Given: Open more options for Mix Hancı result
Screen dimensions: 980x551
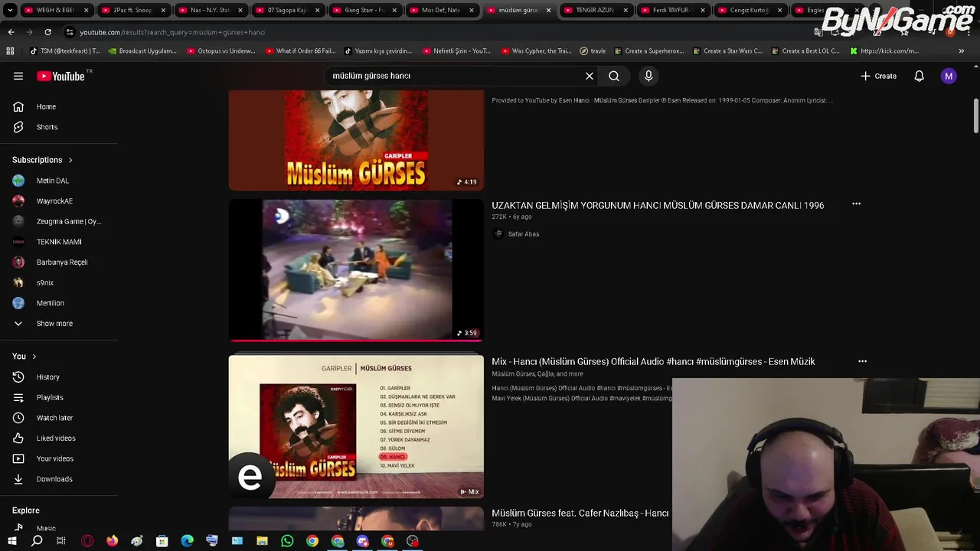Looking at the screenshot, I should tap(862, 361).
